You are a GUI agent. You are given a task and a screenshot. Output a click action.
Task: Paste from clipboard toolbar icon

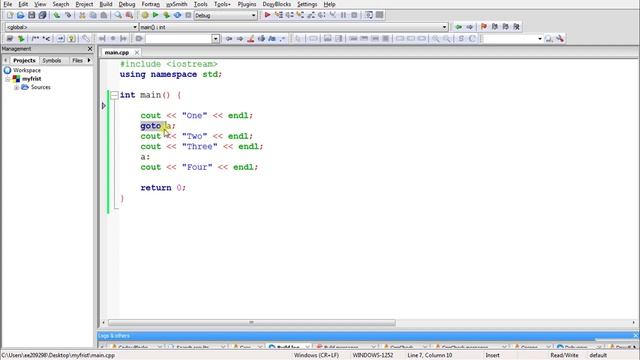pyautogui.click(x=104, y=15)
